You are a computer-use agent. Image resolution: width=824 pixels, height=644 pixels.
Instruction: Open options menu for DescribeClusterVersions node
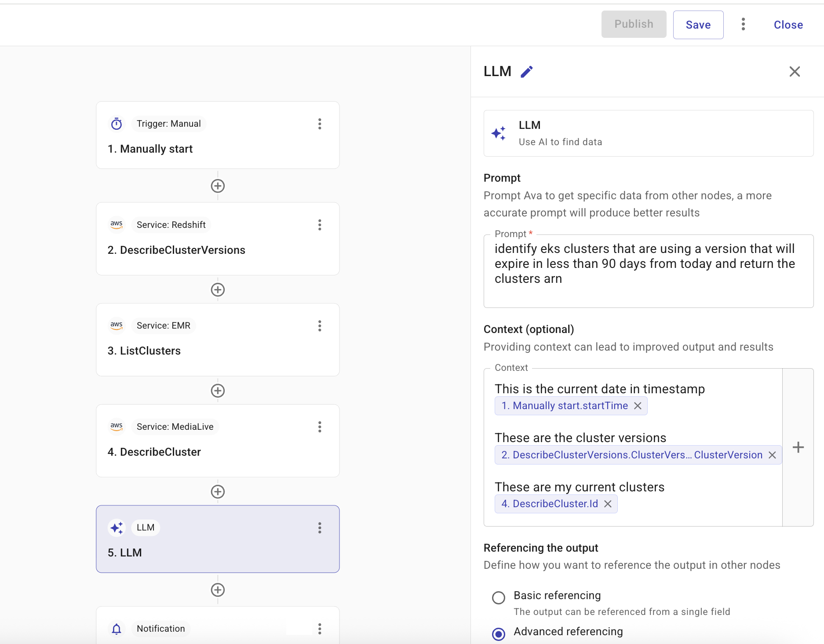320,225
